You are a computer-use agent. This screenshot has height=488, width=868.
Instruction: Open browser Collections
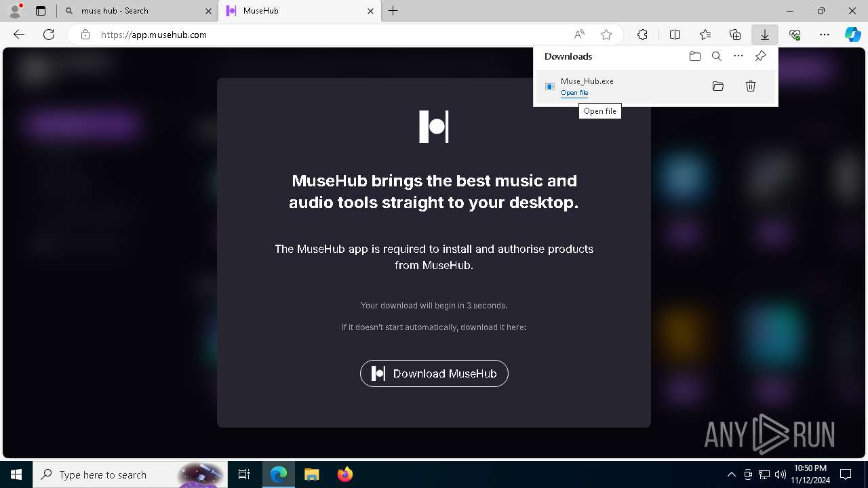pyautogui.click(x=735, y=35)
